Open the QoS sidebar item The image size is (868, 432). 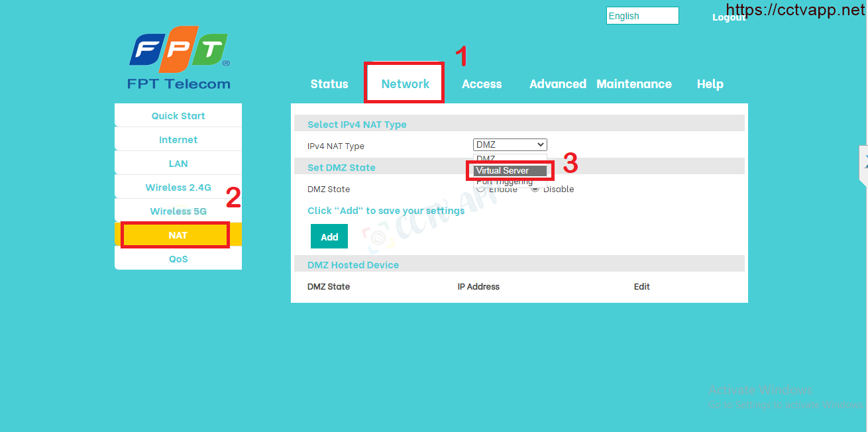(178, 259)
